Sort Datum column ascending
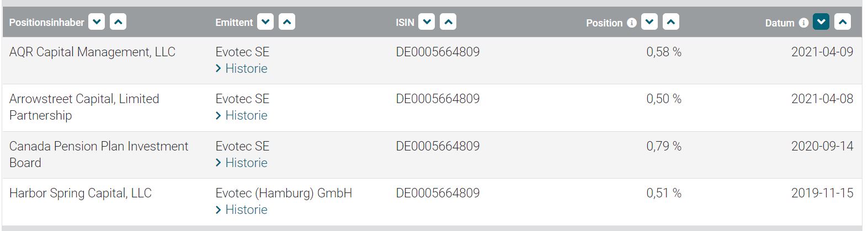This screenshot has width=868, height=231. point(843,22)
